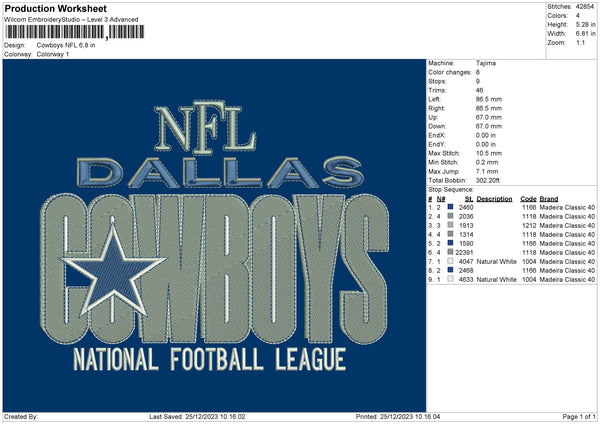Click the 'Down:' measurement label
This screenshot has width=600, height=424.
click(437, 126)
